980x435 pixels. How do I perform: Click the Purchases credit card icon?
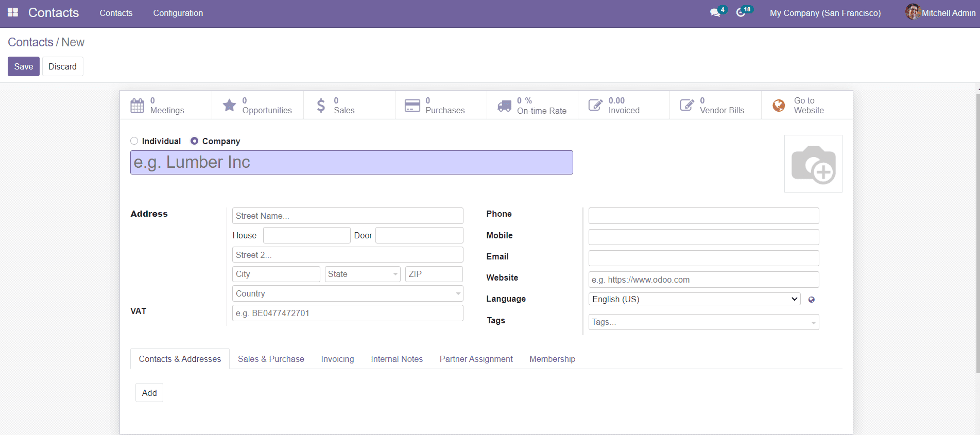coord(412,106)
